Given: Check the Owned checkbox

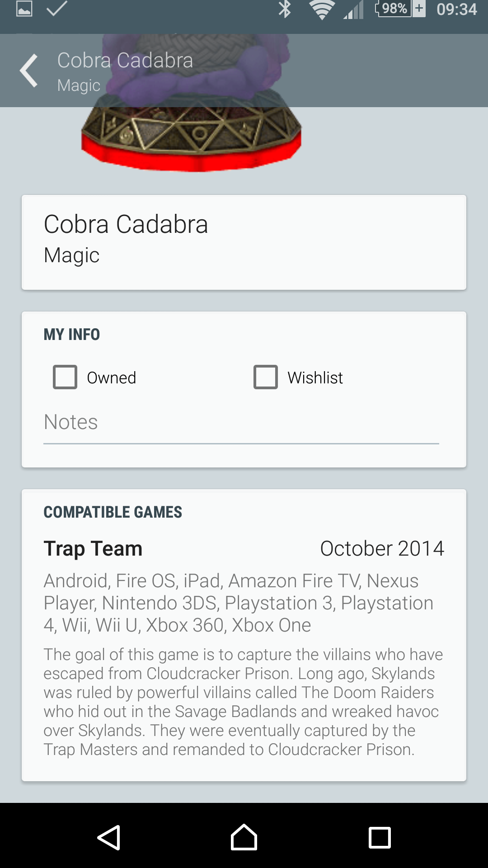Looking at the screenshot, I should [x=65, y=377].
